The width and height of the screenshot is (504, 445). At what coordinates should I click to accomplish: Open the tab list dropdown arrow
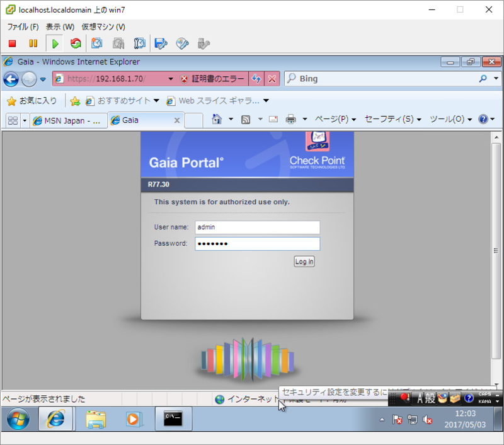25,121
